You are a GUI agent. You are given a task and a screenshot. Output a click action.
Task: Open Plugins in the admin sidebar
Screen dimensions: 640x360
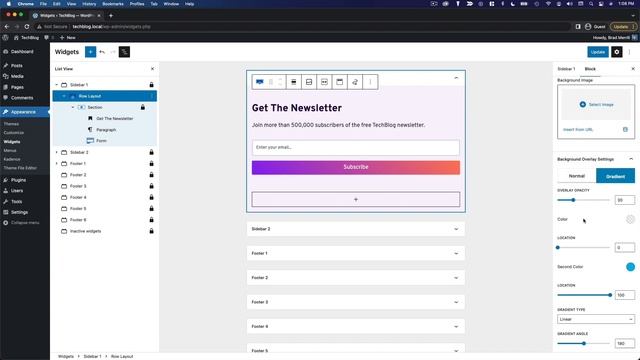pos(18,180)
